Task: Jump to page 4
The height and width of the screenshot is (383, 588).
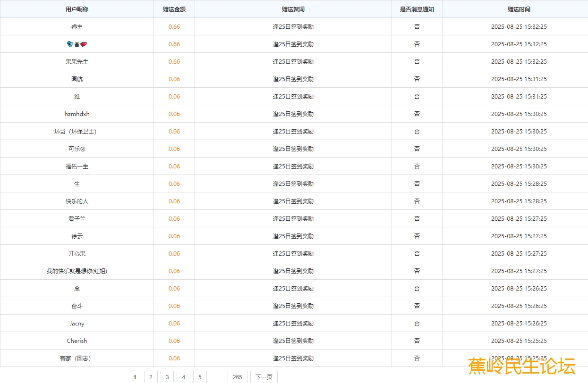Action: [x=183, y=377]
